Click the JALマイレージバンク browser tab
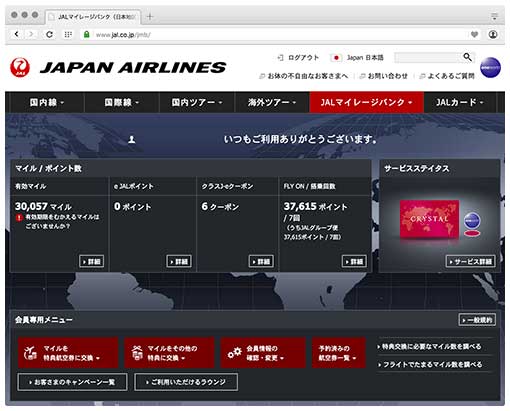 (x=93, y=16)
